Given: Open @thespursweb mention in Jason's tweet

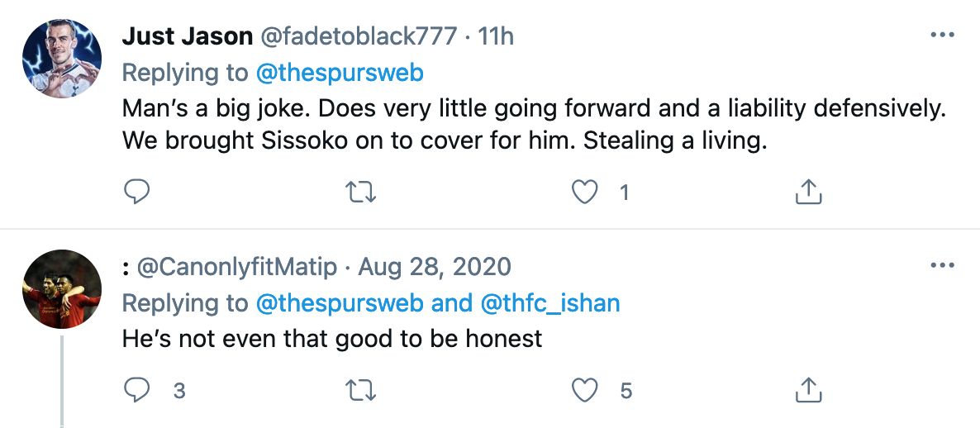Looking at the screenshot, I should 340,73.
